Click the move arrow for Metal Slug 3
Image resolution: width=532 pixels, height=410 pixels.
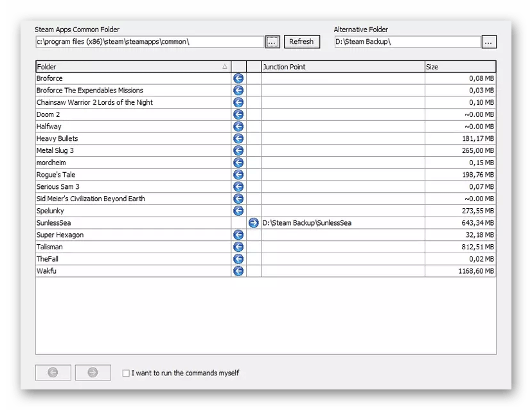(x=238, y=150)
